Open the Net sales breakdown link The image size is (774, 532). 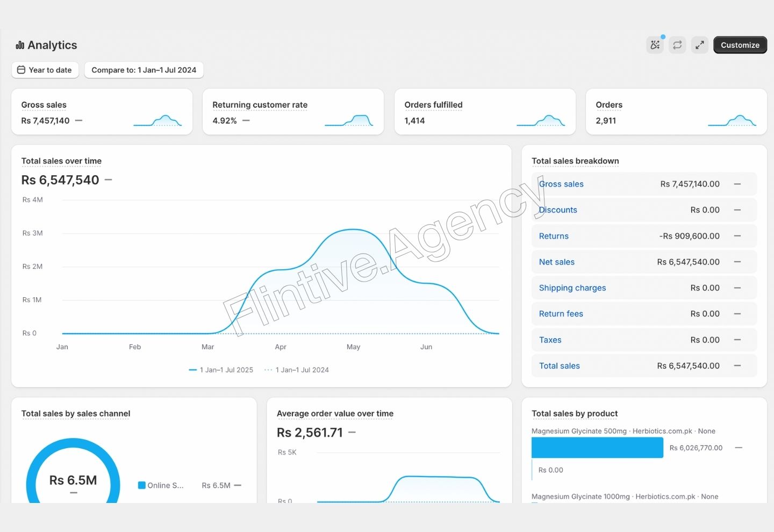pyautogui.click(x=556, y=262)
